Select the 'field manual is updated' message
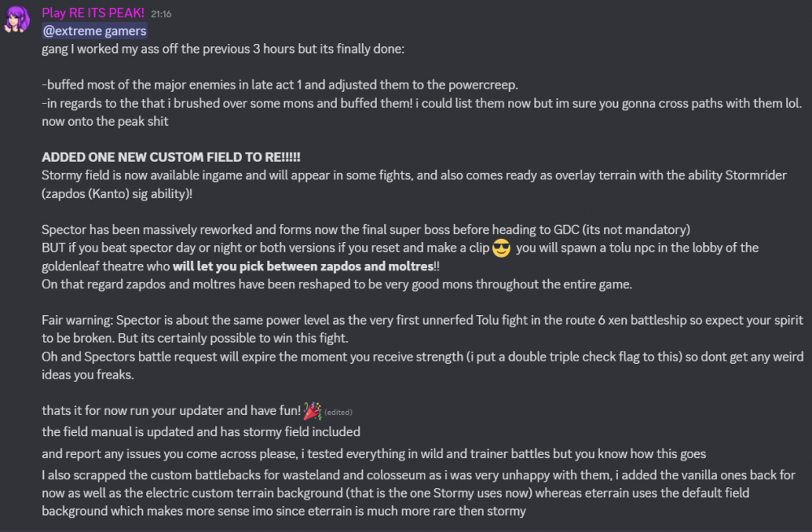The height and width of the screenshot is (532, 812). coord(201,432)
